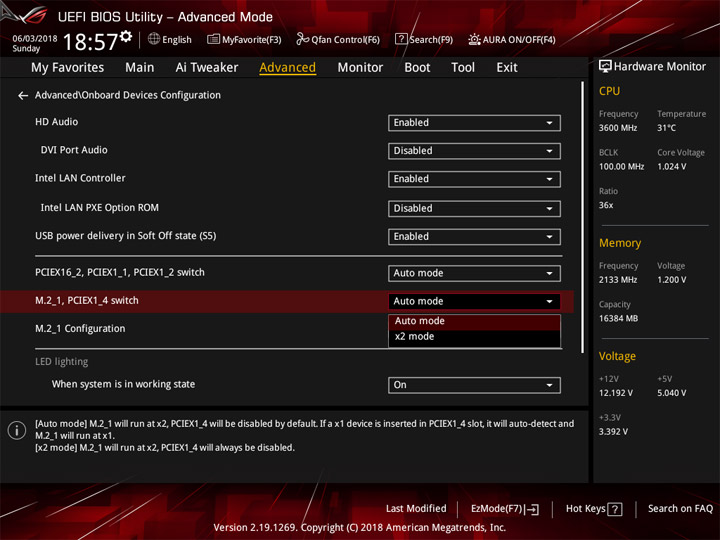
Task: Toggle AURA ON/OFF(F4)
Action: 512,39
